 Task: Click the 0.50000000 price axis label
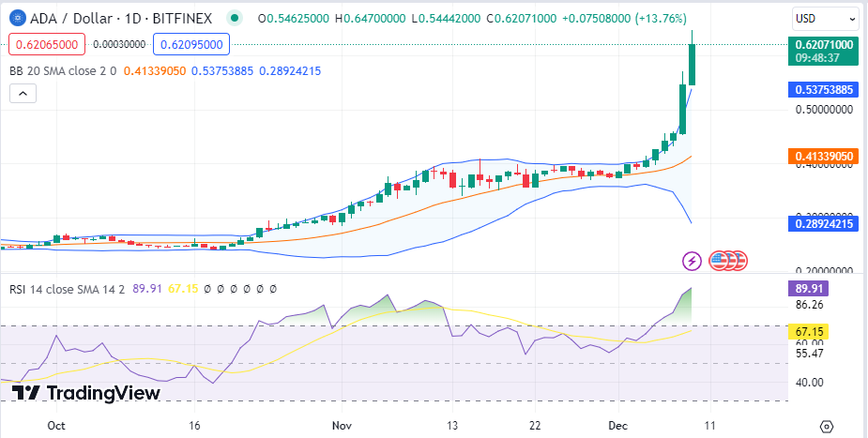tap(824, 110)
